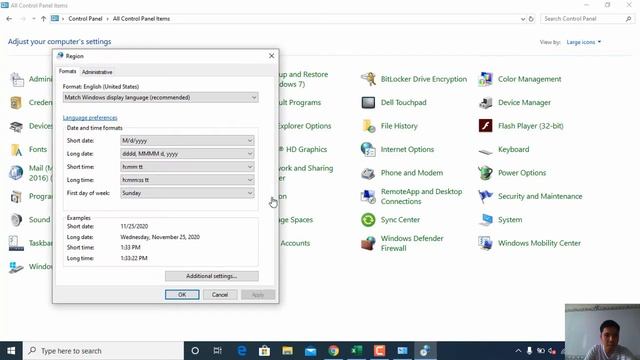Open File Explorer from taskbar
This screenshot has width=640, height=360.
[287, 351]
